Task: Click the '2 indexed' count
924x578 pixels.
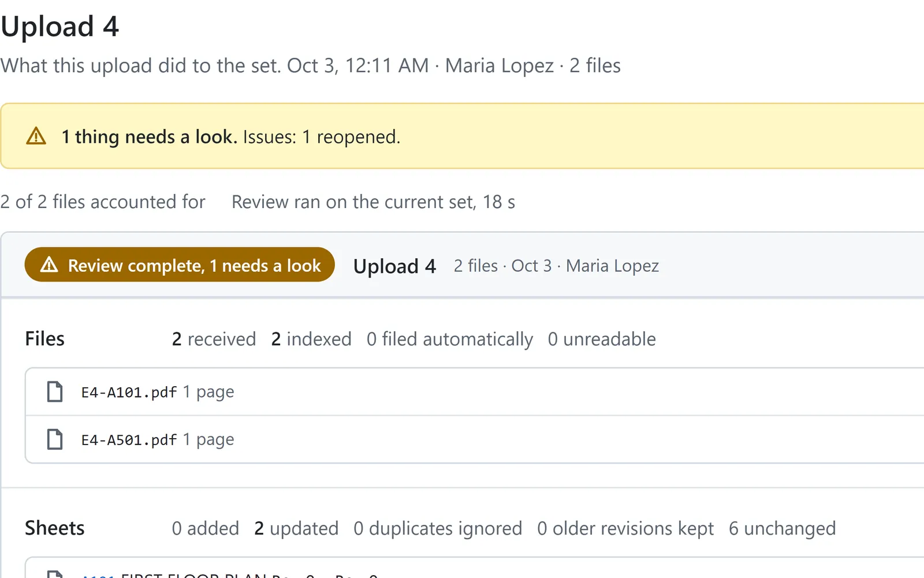Action: tap(311, 339)
